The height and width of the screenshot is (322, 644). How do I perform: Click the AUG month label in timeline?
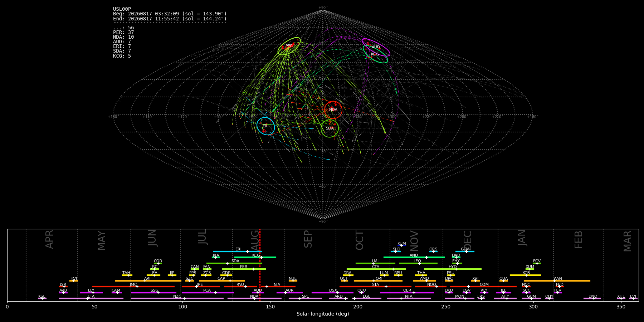[x=255, y=240]
